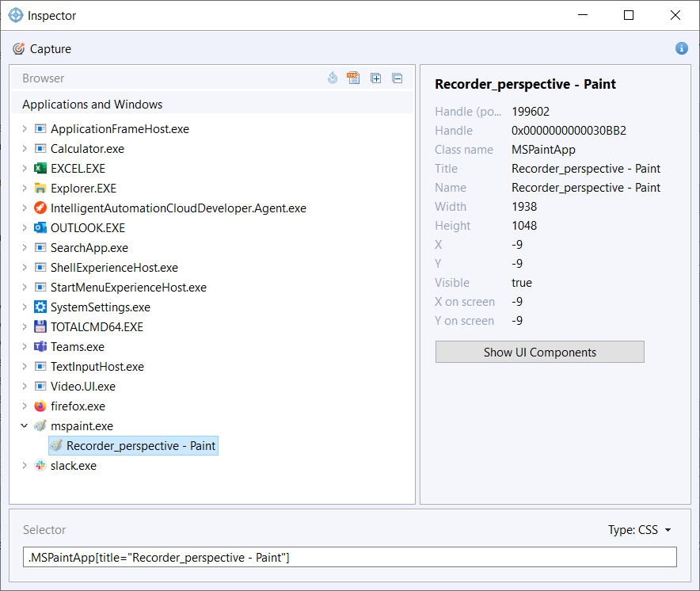This screenshot has height=591, width=700.
Task: Expand the firefox.exe node
Action: pyautogui.click(x=25, y=406)
